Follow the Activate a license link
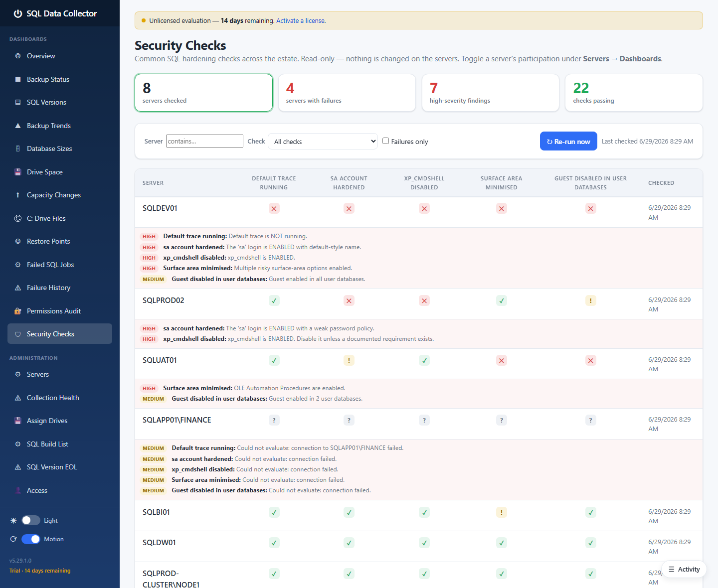The image size is (718, 588). (x=301, y=21)
